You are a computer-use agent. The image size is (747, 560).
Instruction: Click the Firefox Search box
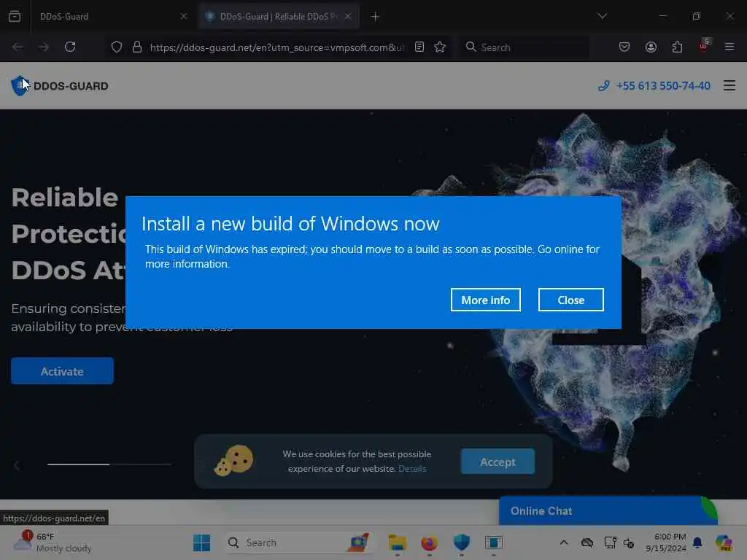(524, 47)
